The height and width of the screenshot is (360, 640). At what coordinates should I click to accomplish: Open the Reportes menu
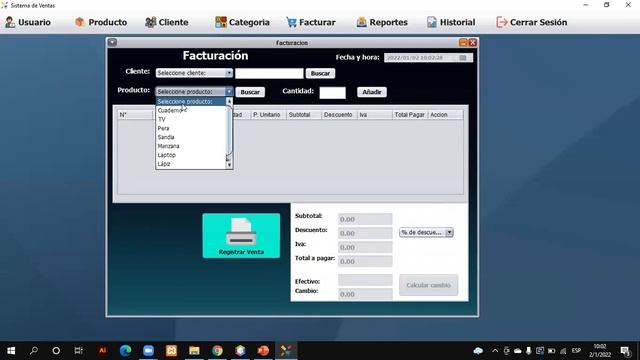[382, 22]
